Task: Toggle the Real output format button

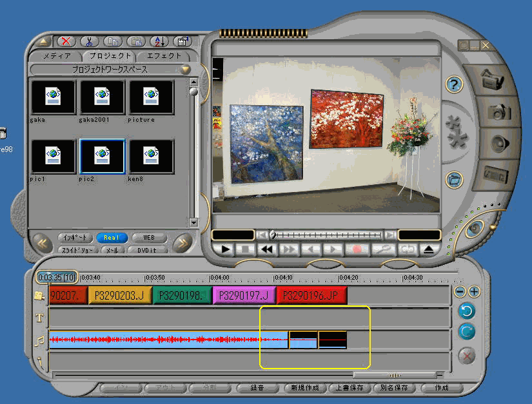Action: coord(112,238)
